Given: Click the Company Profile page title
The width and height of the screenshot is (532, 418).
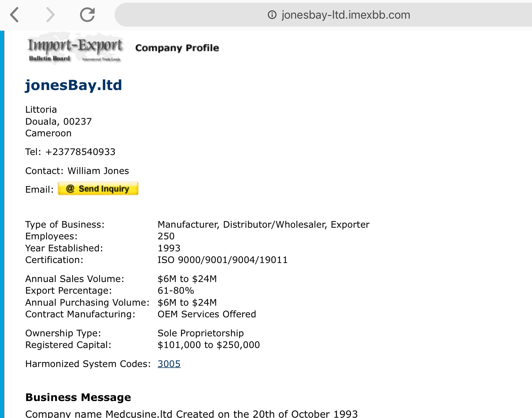Looking at the screenshot, I should click(x=177, y=48).
